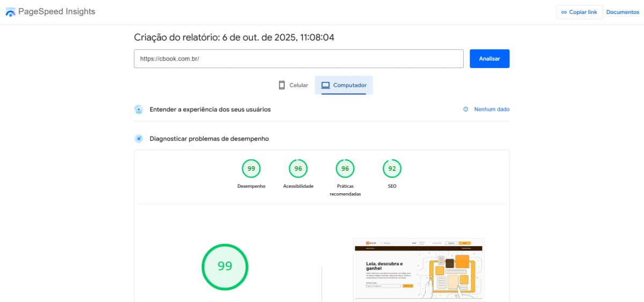Screen dimensions: 644x302
Task: Click the Nenhum dado link
Action: pyautogui.click(x=492, y=109)
